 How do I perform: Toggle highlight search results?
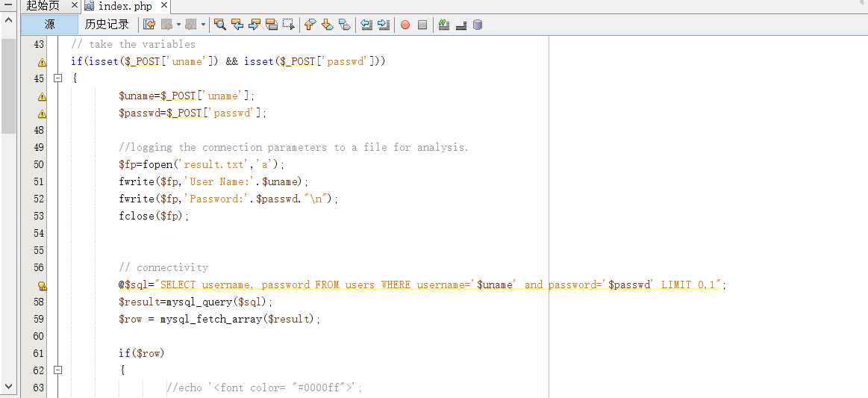tap(271, 25)
